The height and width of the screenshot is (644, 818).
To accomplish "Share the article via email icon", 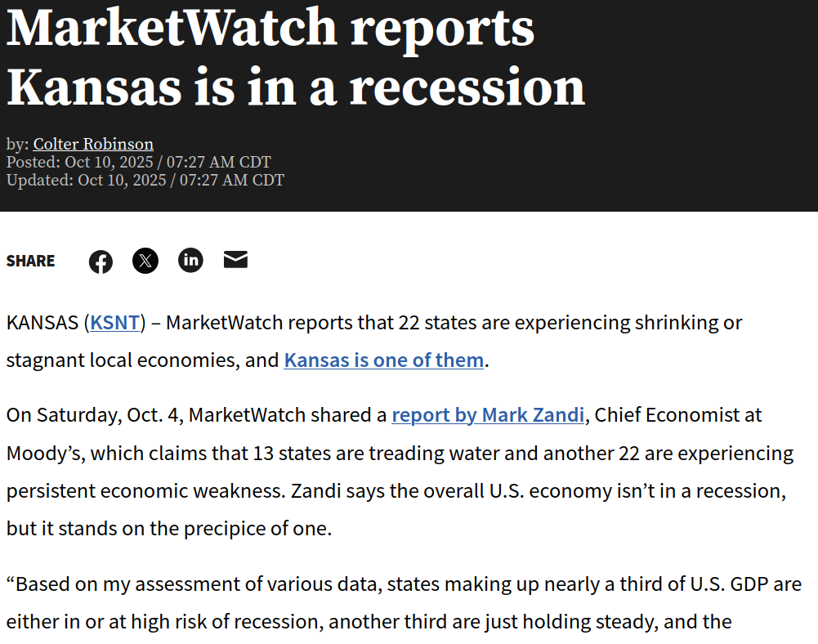I will tap(235, 260).
